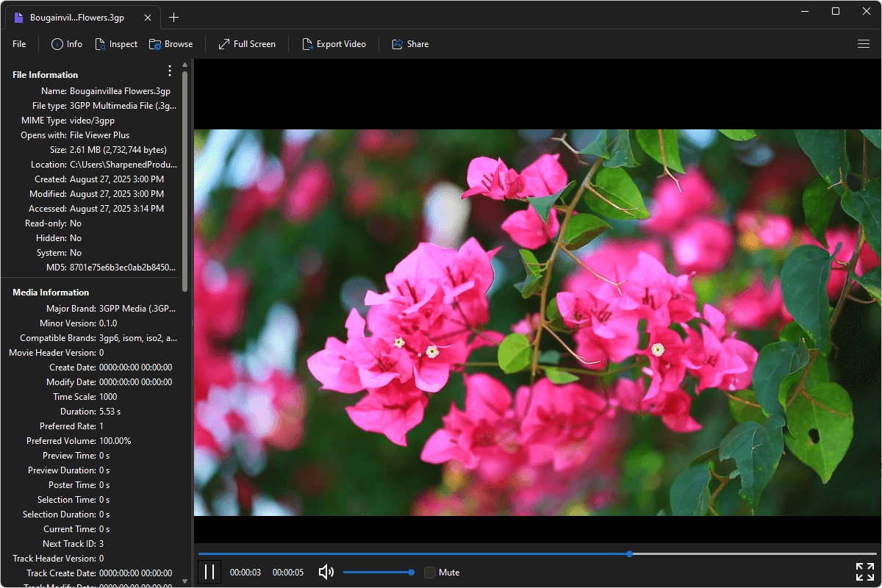Click the File Information heading

[x=46, y=75]
